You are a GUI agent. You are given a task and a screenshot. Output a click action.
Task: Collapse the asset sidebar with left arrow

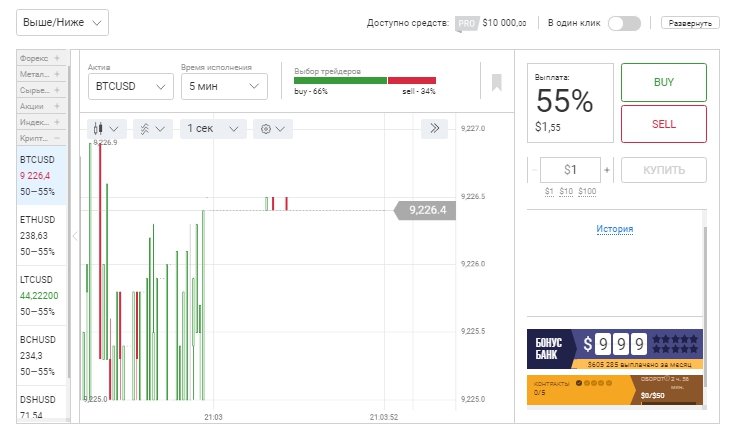[x=73, y=236]
